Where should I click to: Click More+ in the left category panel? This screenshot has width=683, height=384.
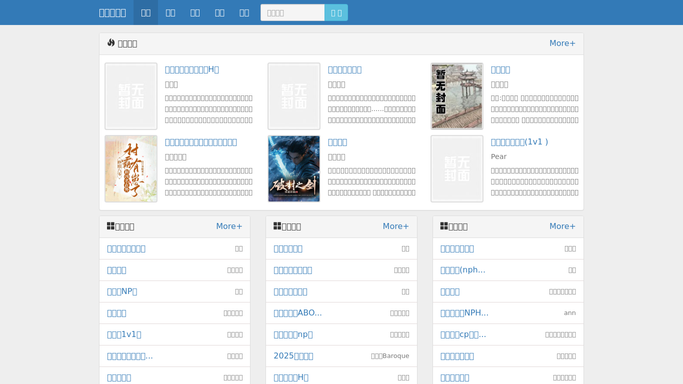click(229, 226)
